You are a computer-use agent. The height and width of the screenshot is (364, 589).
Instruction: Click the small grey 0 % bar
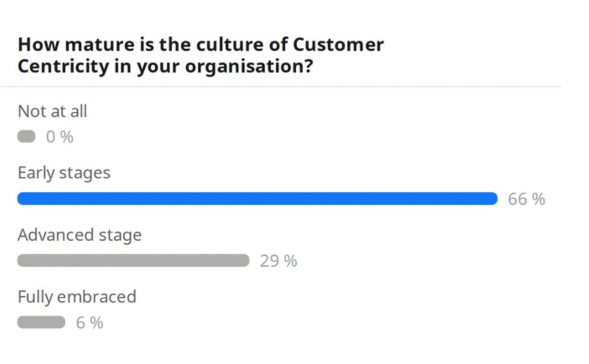(x=26, y=136)
